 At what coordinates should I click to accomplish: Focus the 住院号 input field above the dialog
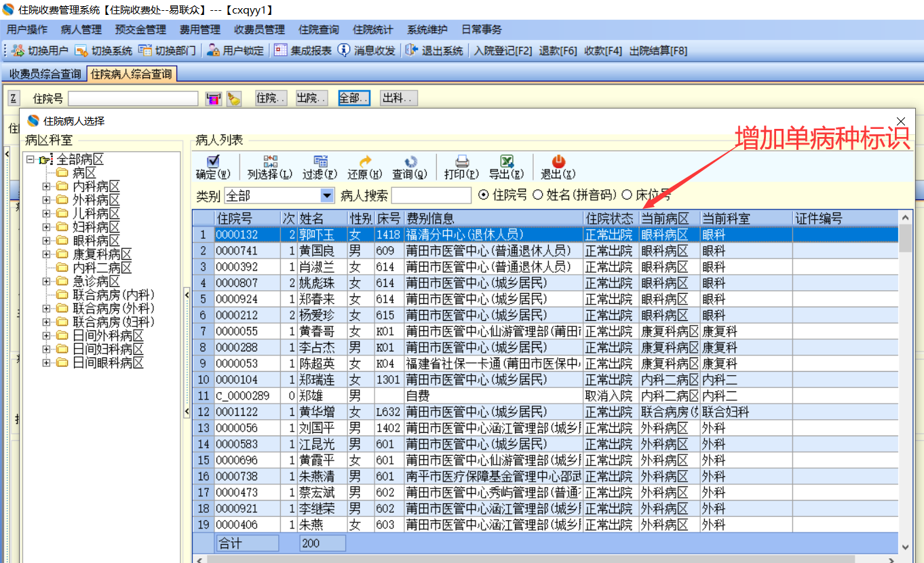[x=133, y=99]
